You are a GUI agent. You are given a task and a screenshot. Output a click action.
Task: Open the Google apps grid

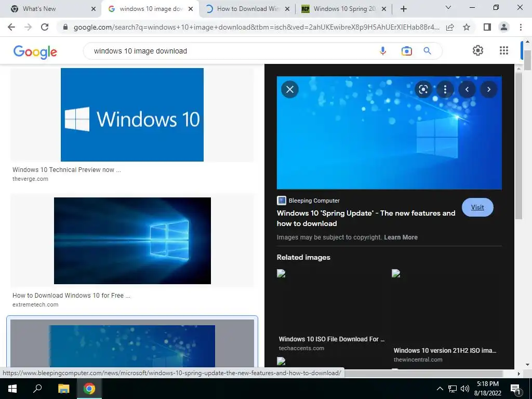click(x=504, y=50)
